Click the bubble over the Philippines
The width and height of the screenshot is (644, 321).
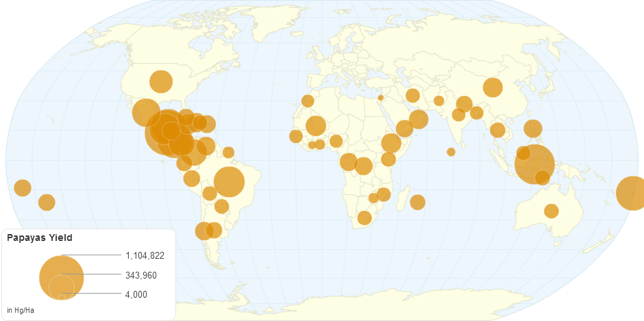coord(533,128)
